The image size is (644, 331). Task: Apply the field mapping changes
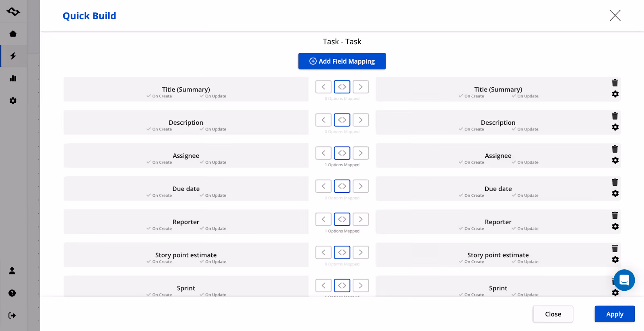pyautogui.click(x=614, y=314)
